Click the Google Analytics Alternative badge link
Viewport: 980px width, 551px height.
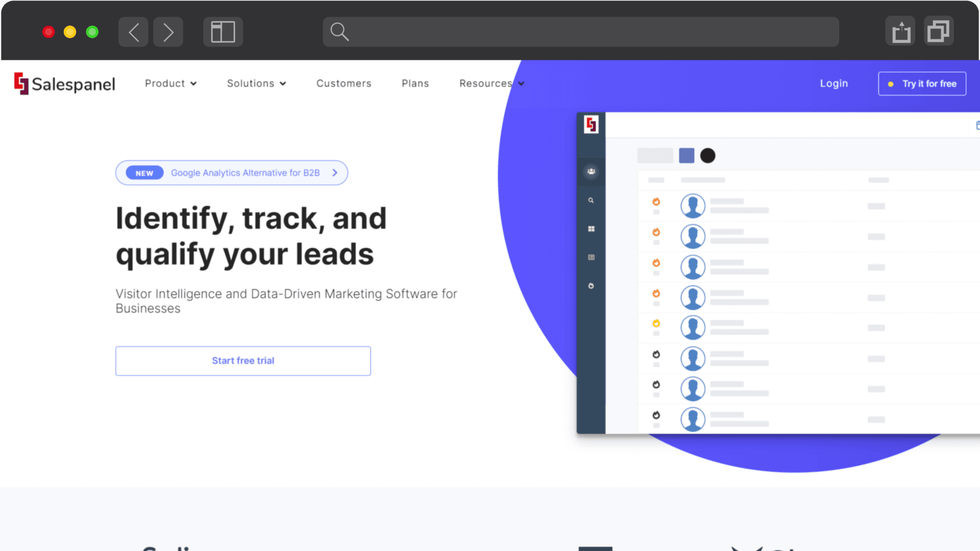(x=232, y=173)
